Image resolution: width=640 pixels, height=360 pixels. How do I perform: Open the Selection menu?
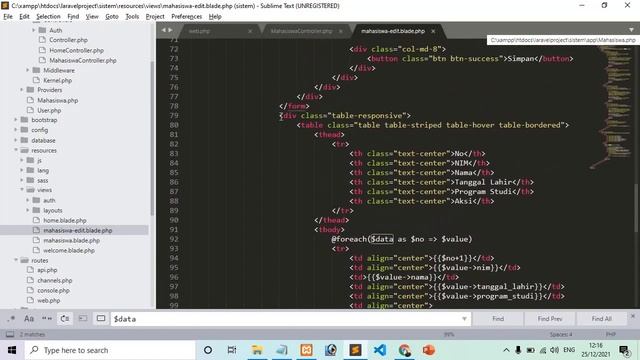click(x=48, y=16)
